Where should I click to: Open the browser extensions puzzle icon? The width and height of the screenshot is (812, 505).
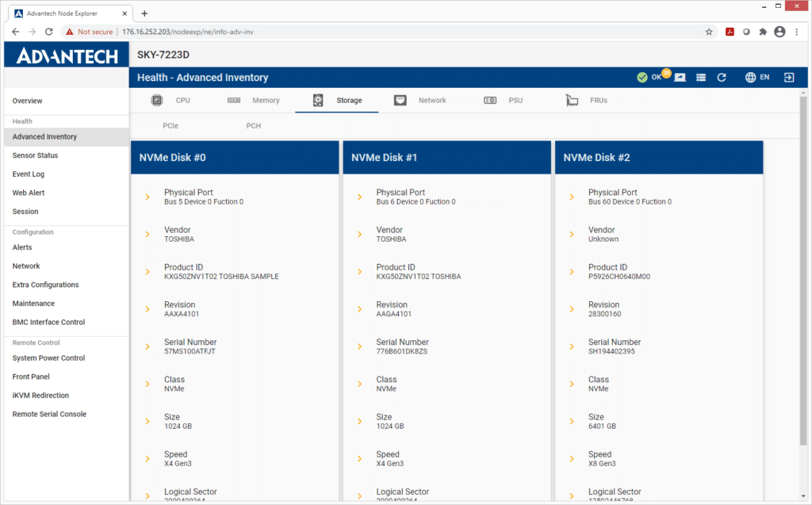click(763, 32)
